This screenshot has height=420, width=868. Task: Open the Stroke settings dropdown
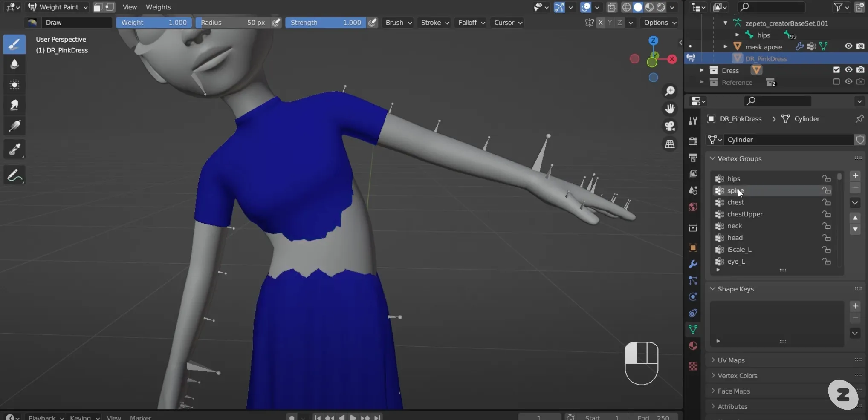[x=435, y=23]
